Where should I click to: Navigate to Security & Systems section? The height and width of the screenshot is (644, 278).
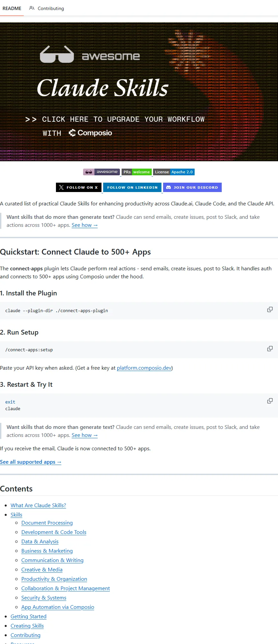44,598
